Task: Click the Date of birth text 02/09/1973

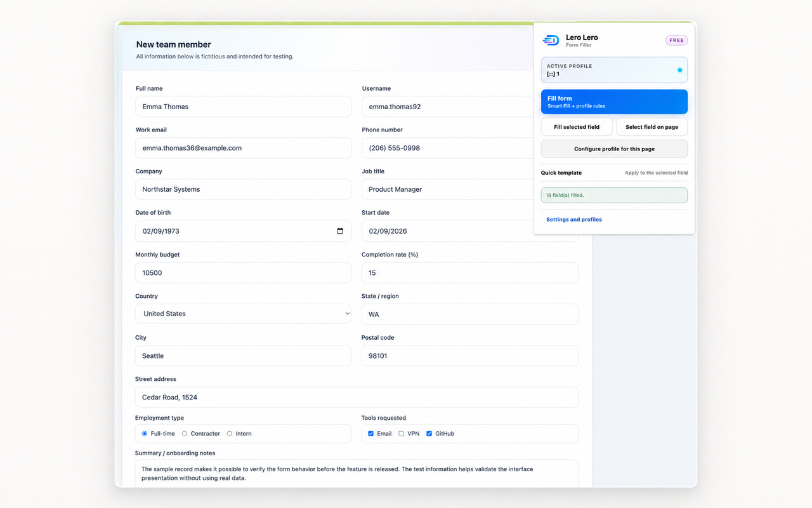Action: click(x=160, y=231)
